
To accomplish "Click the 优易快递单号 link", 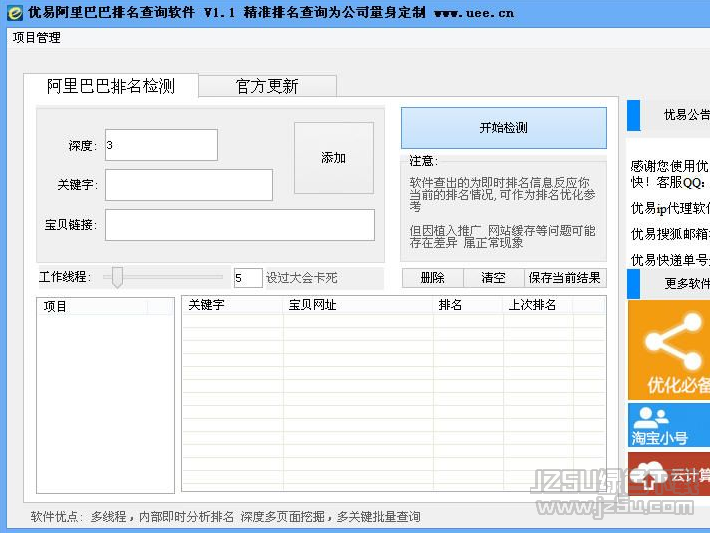I will point(670,260).
